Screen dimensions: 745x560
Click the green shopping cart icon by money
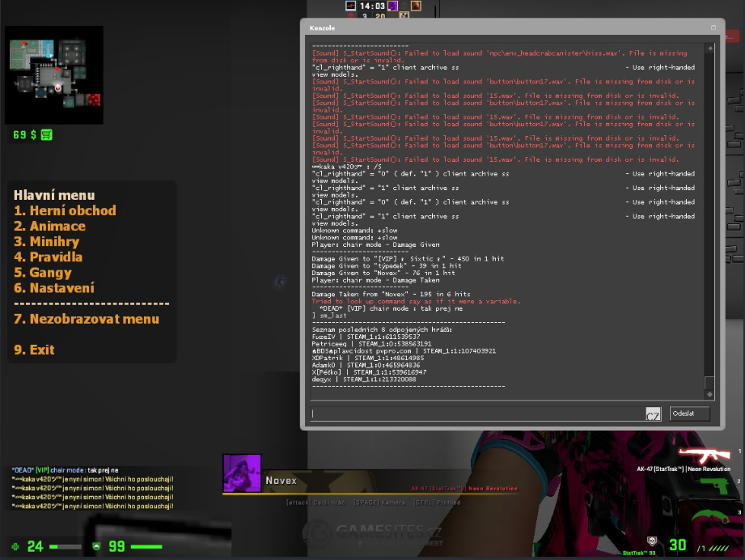[46, 134]
